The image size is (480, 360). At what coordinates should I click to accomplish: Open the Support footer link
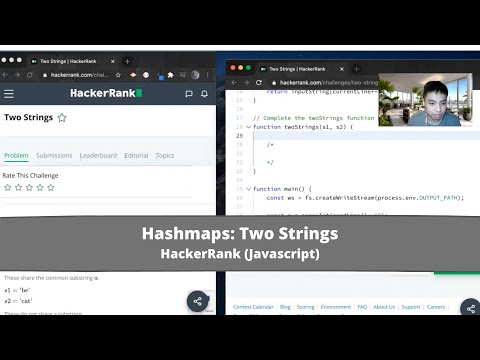point(411,307)
